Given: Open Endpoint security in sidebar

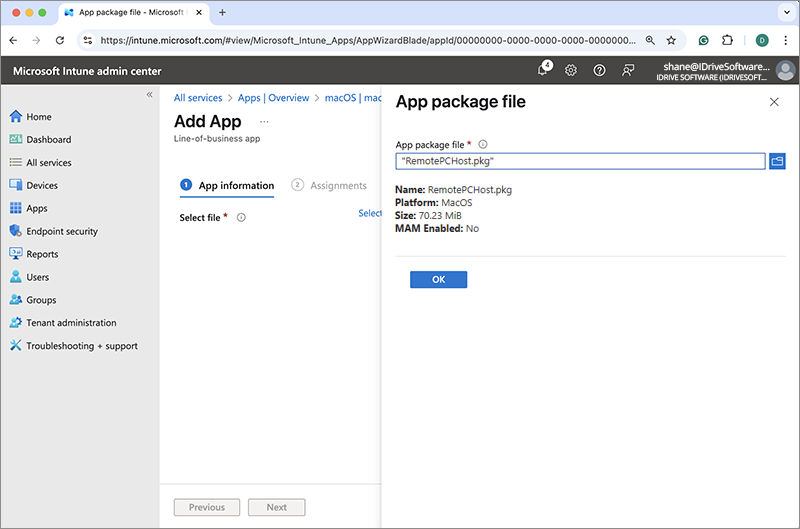Looking at the screenshot, I should click(x=61, y=231).
